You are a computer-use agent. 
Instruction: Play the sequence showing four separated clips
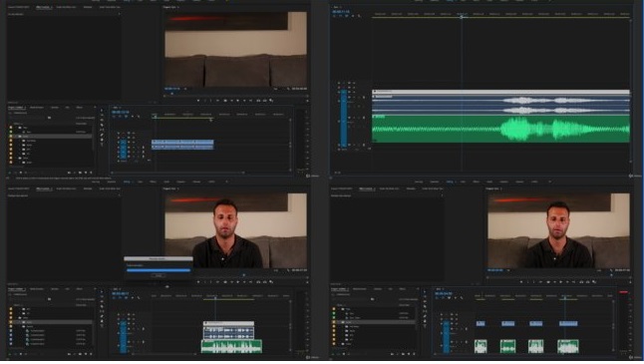pyautogui.click(x=555, y=282)
